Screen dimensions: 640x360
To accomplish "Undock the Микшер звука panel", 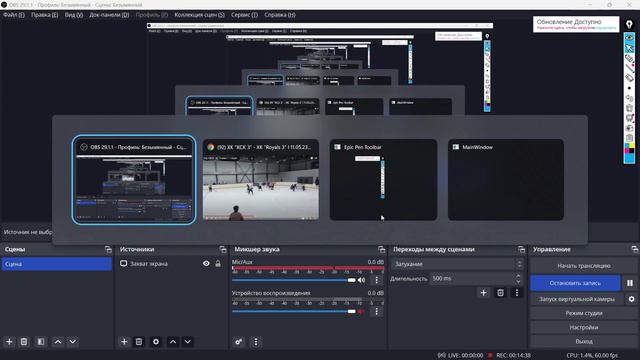I will pos(381,249).
